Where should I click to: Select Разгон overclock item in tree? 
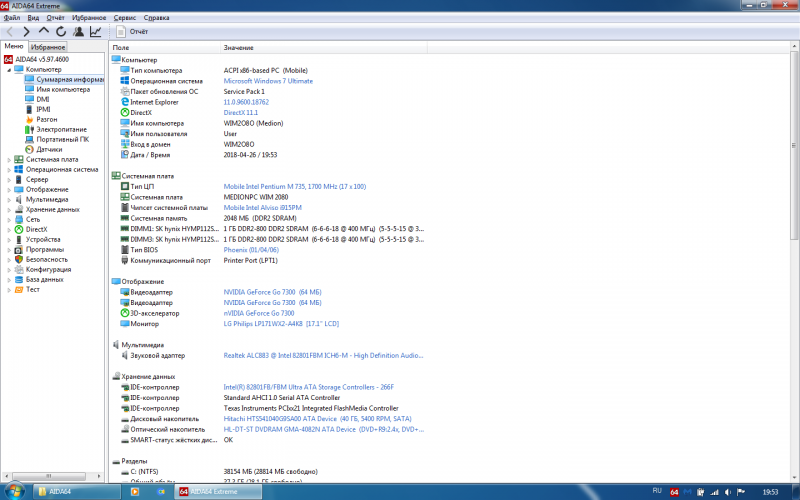[46, 119]
